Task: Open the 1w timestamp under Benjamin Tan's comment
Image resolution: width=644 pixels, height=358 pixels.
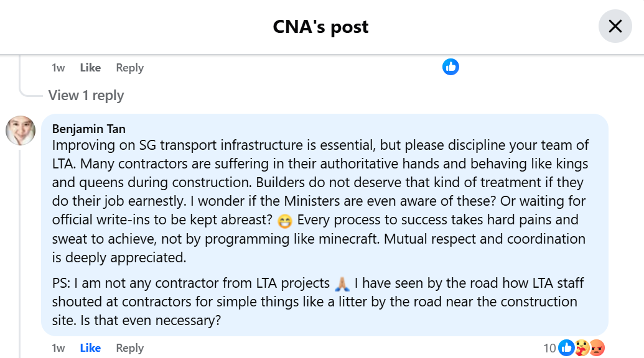Action: pos(58,348)
